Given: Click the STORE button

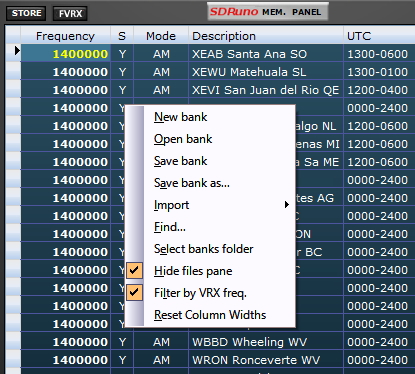Looking at the screenshot, I should pyautogui.click(x=26, y=13).
